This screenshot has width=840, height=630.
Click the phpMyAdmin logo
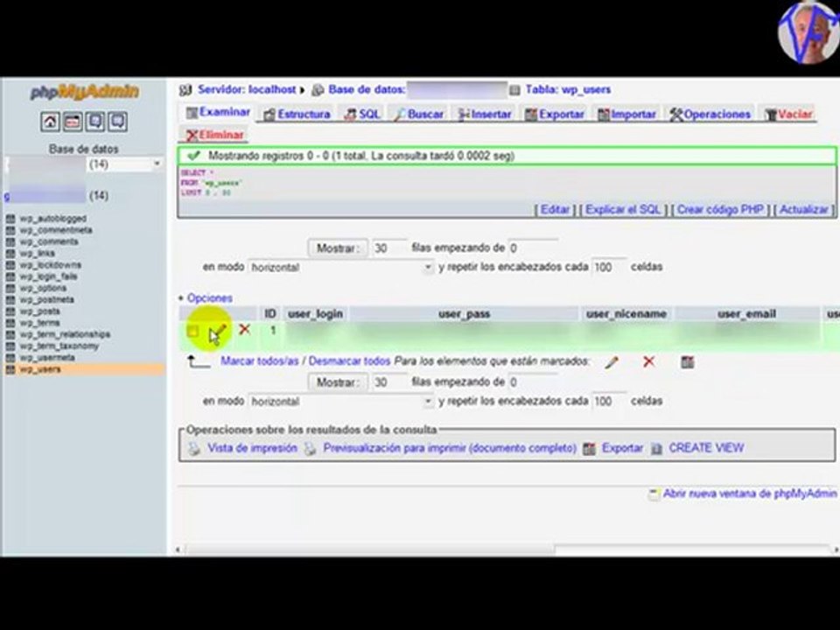(85, 92)
